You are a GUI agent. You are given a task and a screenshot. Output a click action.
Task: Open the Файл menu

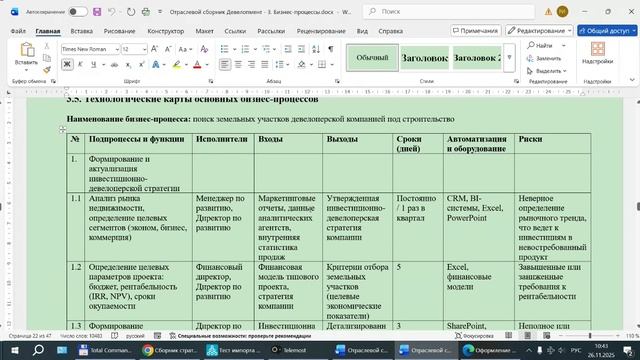[x=18, y=31]
